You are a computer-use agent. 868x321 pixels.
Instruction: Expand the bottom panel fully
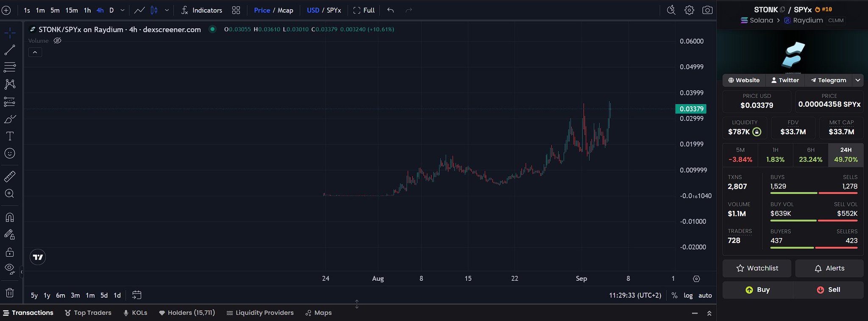click(x=709, y=313)
